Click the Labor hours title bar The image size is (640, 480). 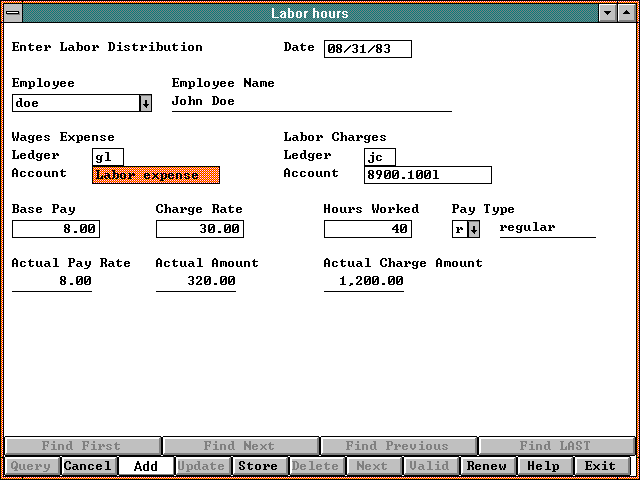310,13
